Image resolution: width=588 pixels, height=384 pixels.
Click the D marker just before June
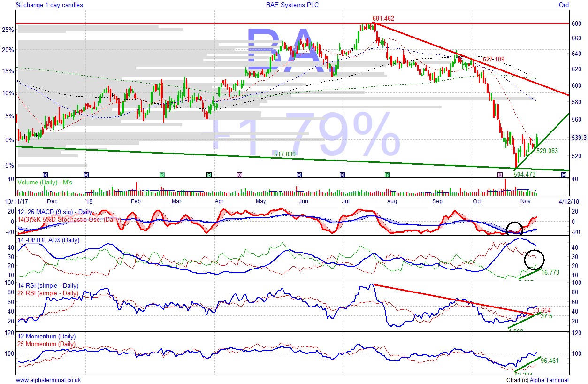point(299,175)
